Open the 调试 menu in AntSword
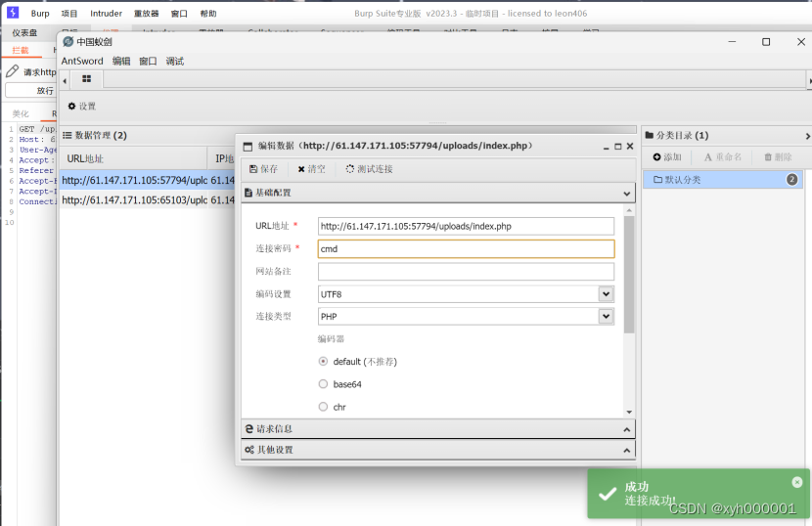The width and height of the screenshot is (812, 526). [x=175, y=61]
